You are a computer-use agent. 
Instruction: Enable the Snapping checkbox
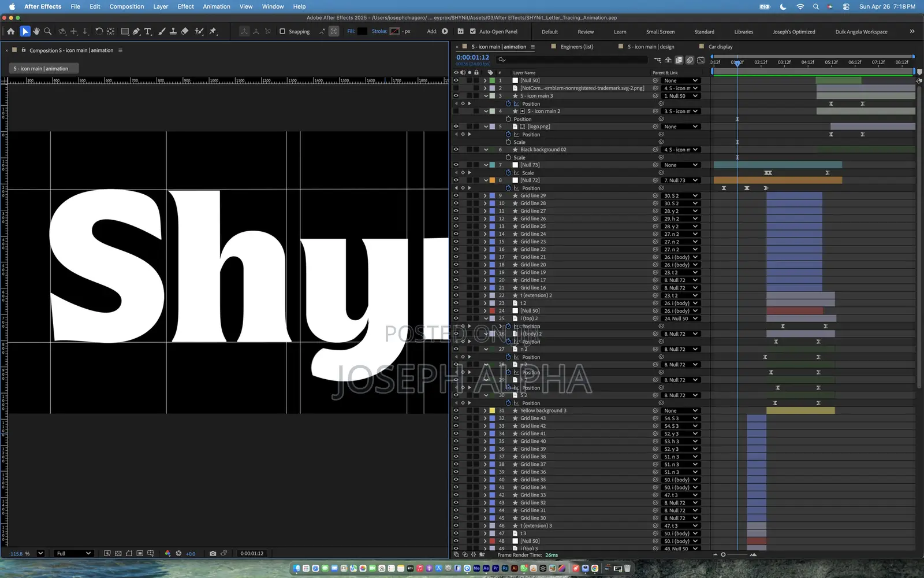(x=282, y=31)
